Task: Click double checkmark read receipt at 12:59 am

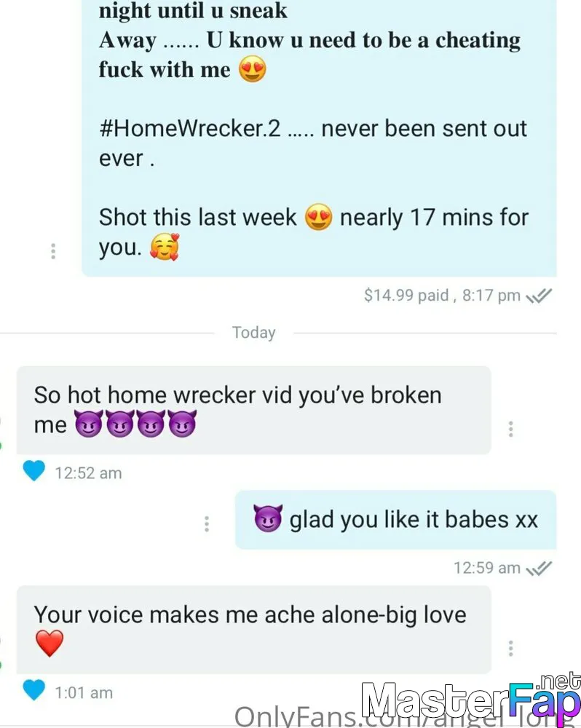Action: pos(539,569)
